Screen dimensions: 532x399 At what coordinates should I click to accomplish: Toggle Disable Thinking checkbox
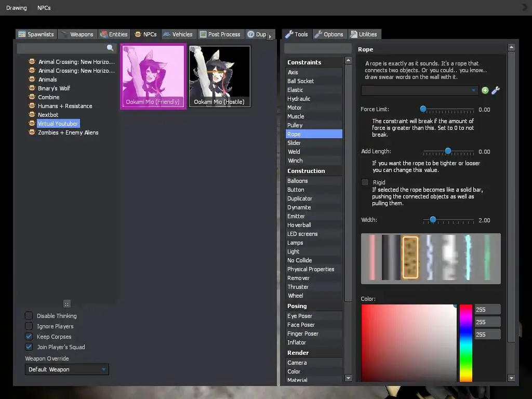click(x=29, y=315)
